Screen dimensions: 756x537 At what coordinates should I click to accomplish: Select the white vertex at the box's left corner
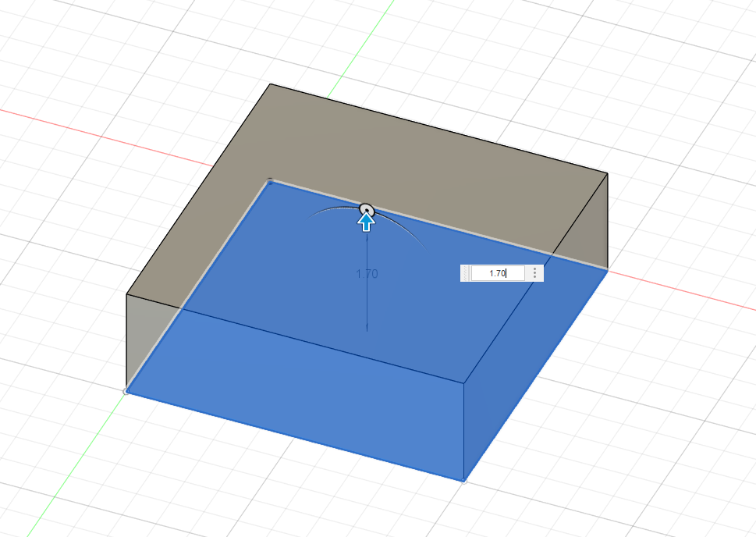pos(126,391)
